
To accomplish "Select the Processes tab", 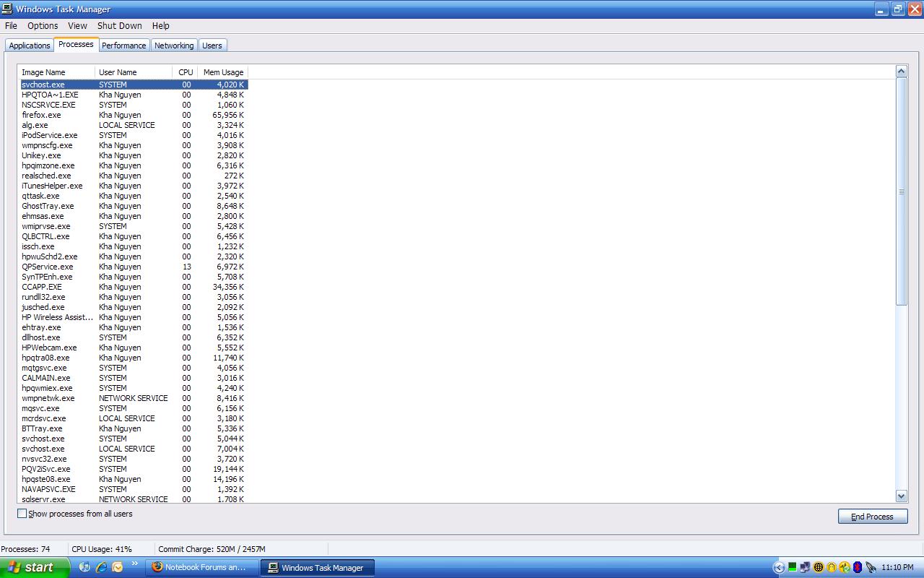I will (x=76, y=44).
